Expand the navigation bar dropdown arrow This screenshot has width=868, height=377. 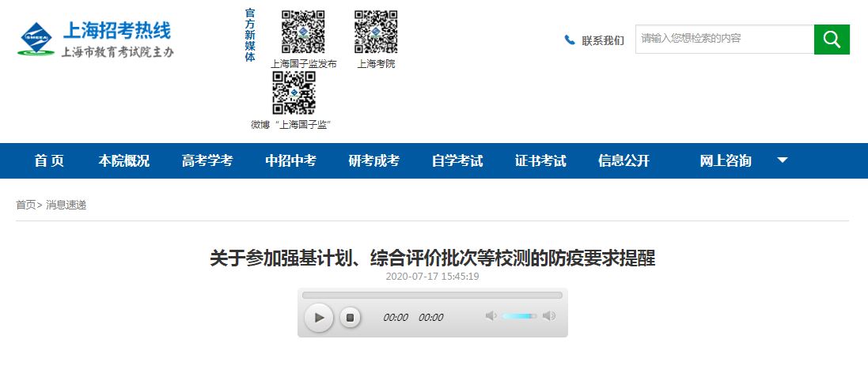[782, 160]
